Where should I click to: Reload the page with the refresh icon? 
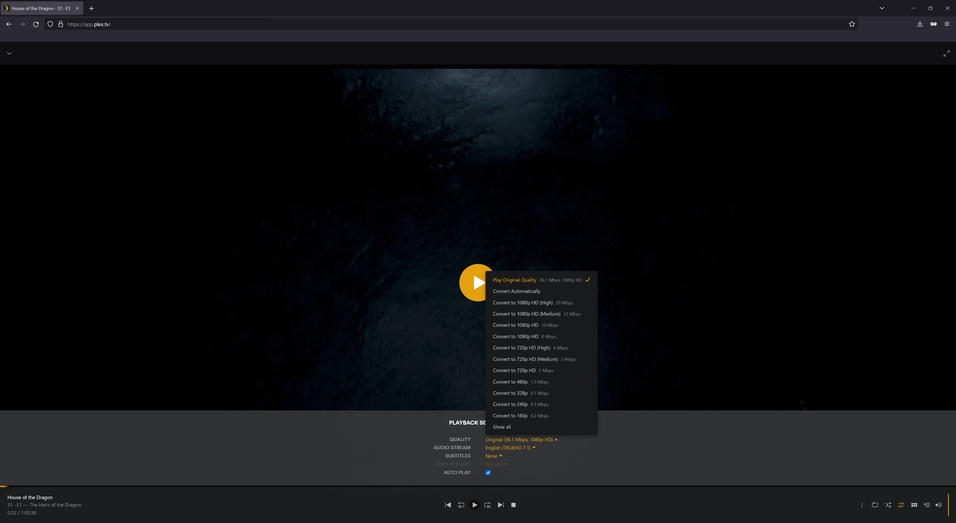(x=36, y=24)
